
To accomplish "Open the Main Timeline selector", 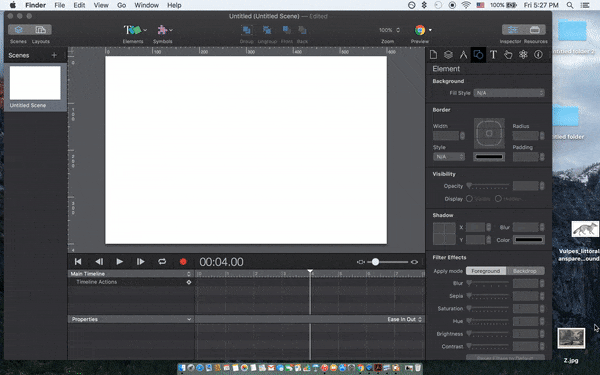I will (x=130, y=274).
